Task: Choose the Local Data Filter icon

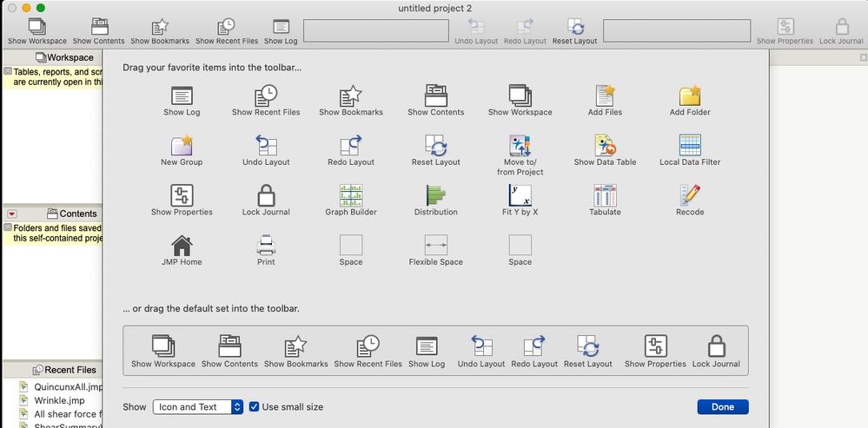Action: pos(690,146)
